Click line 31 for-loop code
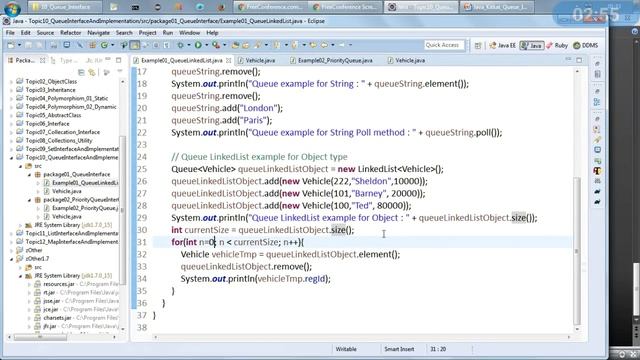 pyautogui.click(x=238, y=242)
